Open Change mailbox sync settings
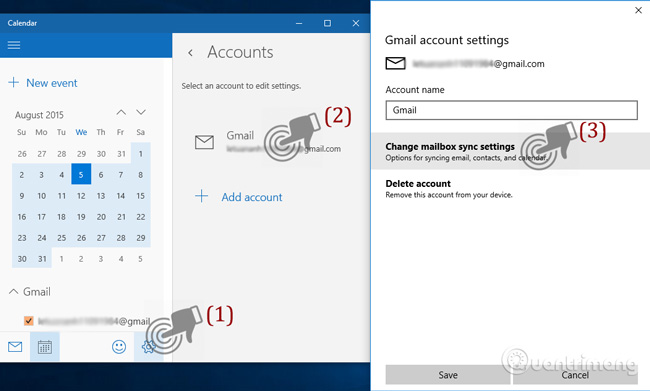 click(x=511, y=151)
